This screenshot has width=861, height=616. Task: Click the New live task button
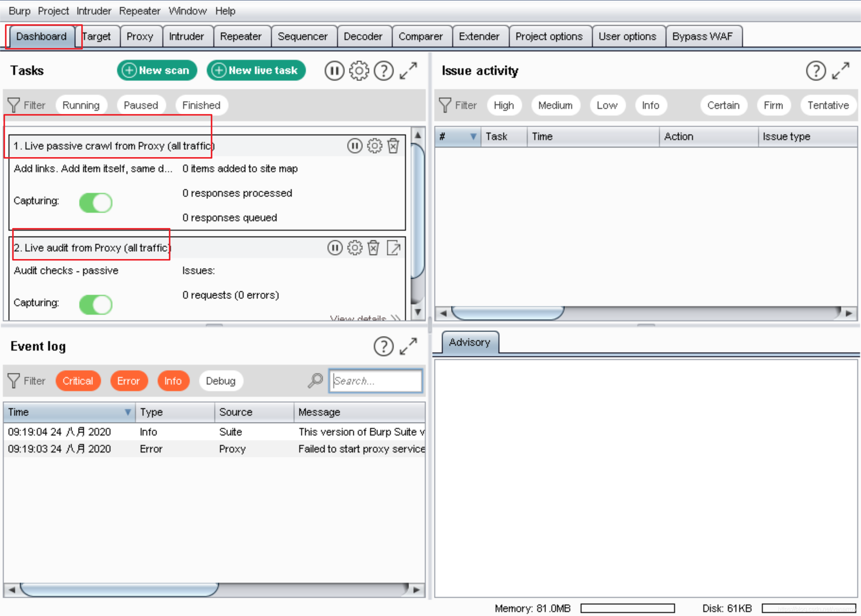click(256, 71)
